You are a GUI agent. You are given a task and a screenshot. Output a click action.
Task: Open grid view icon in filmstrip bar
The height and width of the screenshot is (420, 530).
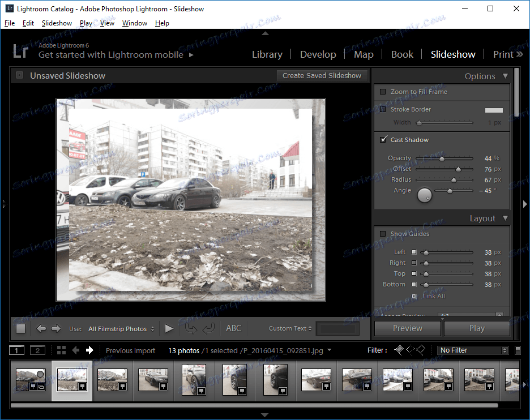point(62,350)
